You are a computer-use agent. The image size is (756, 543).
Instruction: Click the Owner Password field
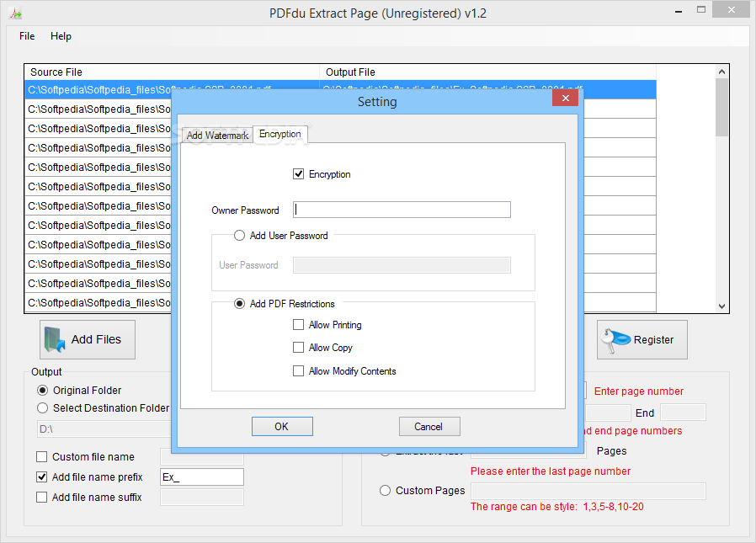tap(402, 210)
